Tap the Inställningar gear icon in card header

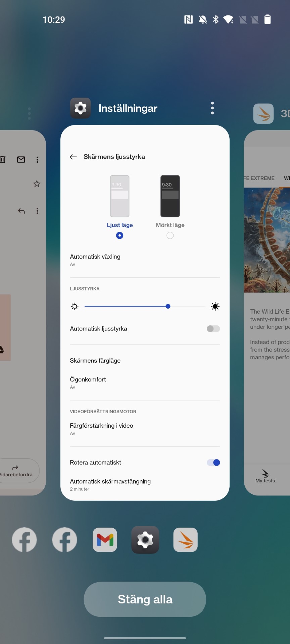pyautogui.click(x=80, y=108)
